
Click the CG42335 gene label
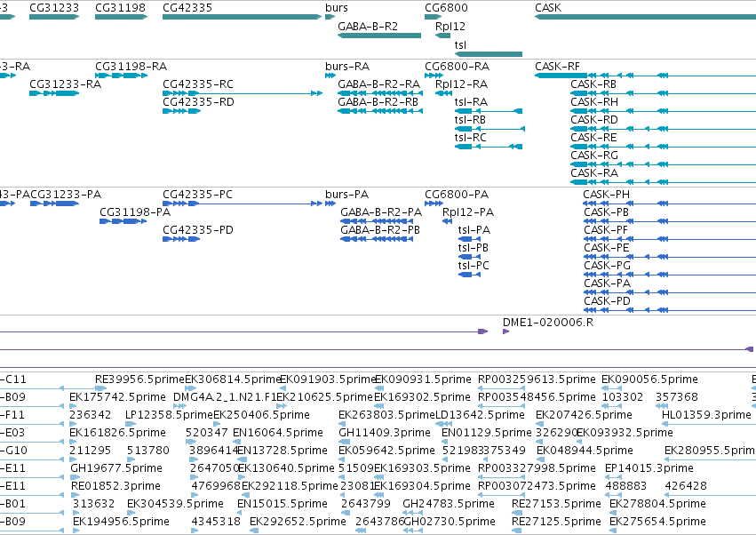coord(187,8)
